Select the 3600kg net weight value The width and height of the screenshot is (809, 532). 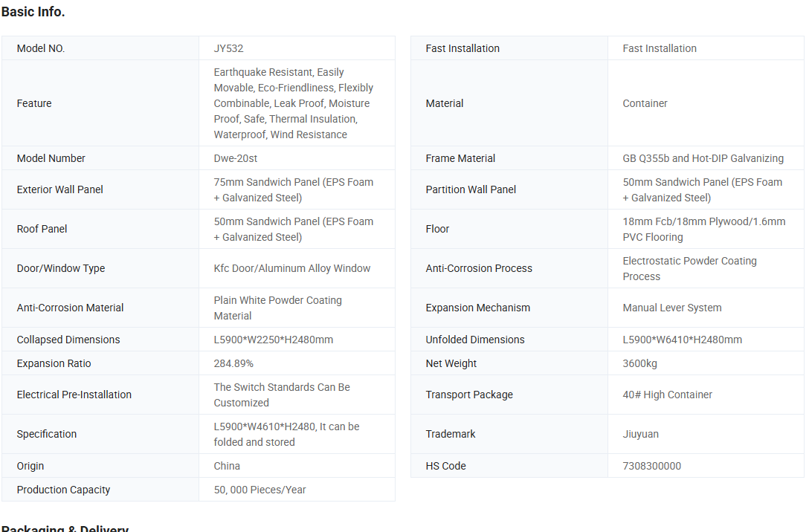(x=639, y=363)
